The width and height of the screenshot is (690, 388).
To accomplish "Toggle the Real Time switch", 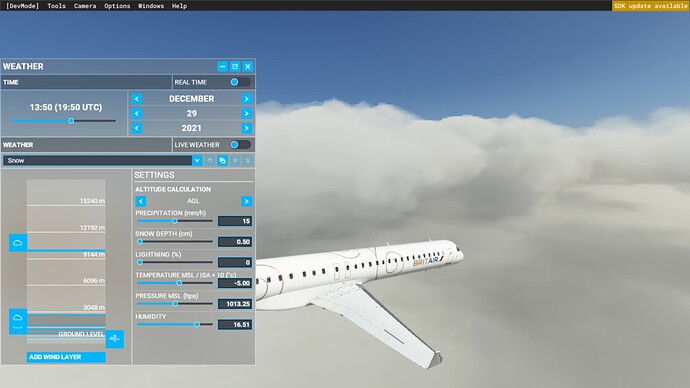I will (x=240, y=82).
